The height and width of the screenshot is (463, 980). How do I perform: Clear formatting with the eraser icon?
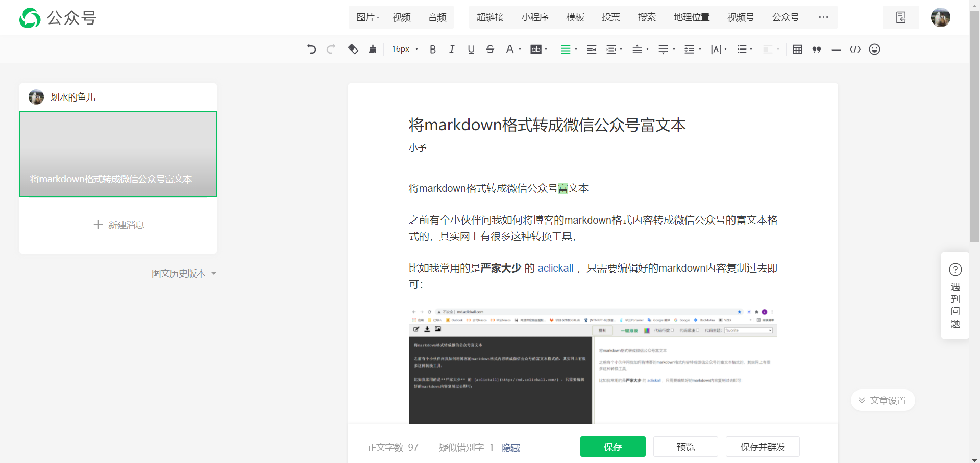point(353,49)
